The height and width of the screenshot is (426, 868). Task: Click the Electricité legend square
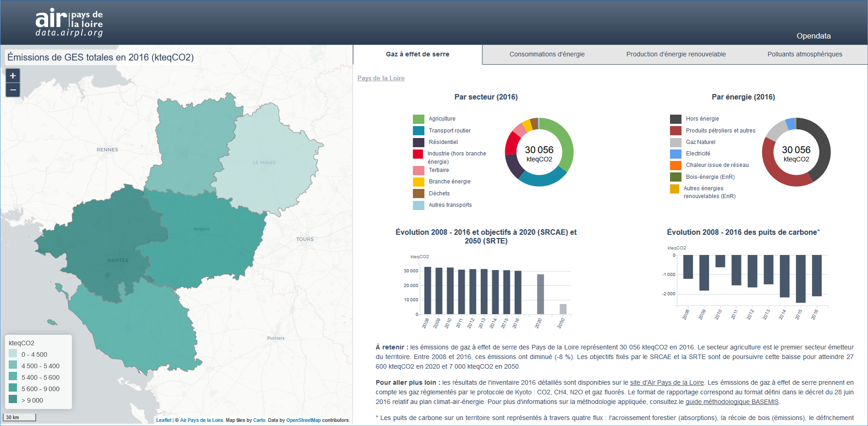tap(676, 154)
